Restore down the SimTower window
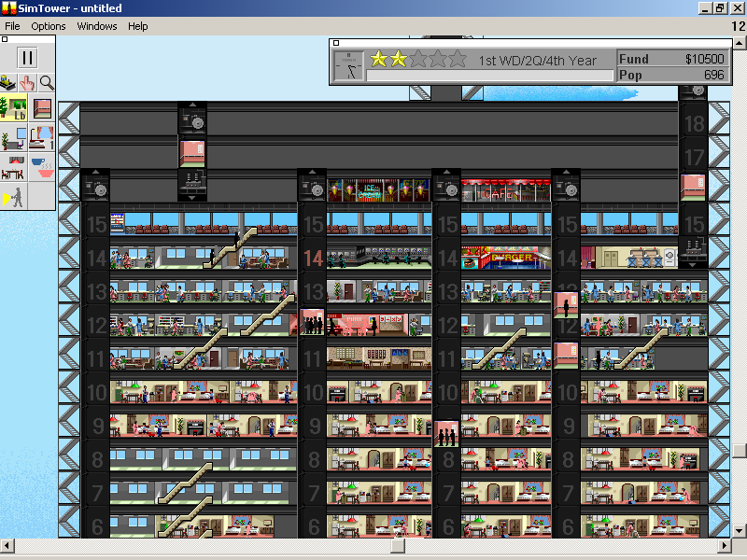 pyautogui.click(x=719, y=8)
